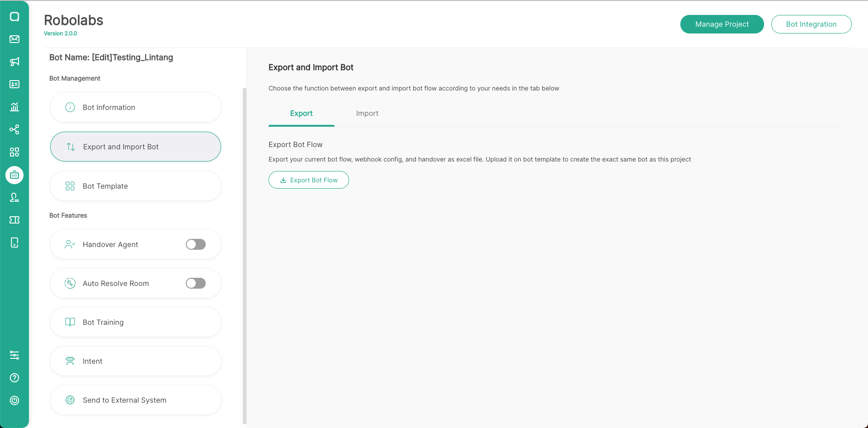The image size is (868, 428).
Task: Enable the Auto Resolve Room toggle
Action: coord(196,283)
